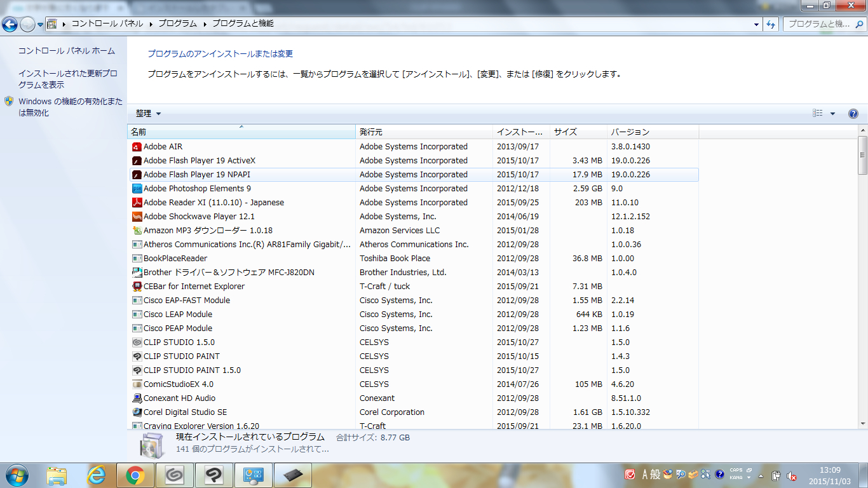Open インストールされた更新プログラムを表示 link
The height and width of the screenshot is (488, 868).
pos(67,79)
